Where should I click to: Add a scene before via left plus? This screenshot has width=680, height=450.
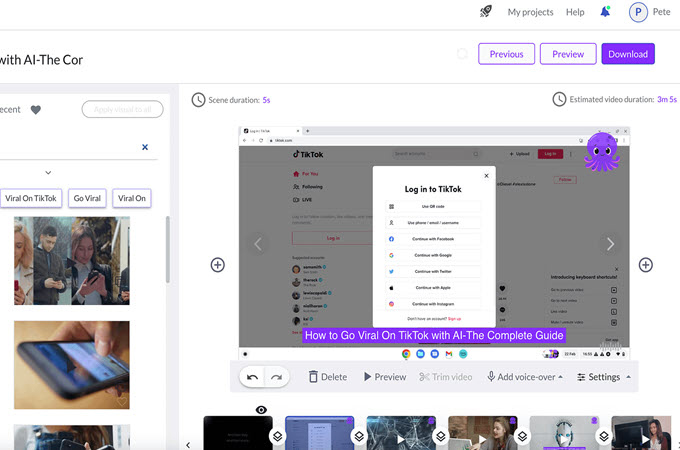[x=218, y=265]
